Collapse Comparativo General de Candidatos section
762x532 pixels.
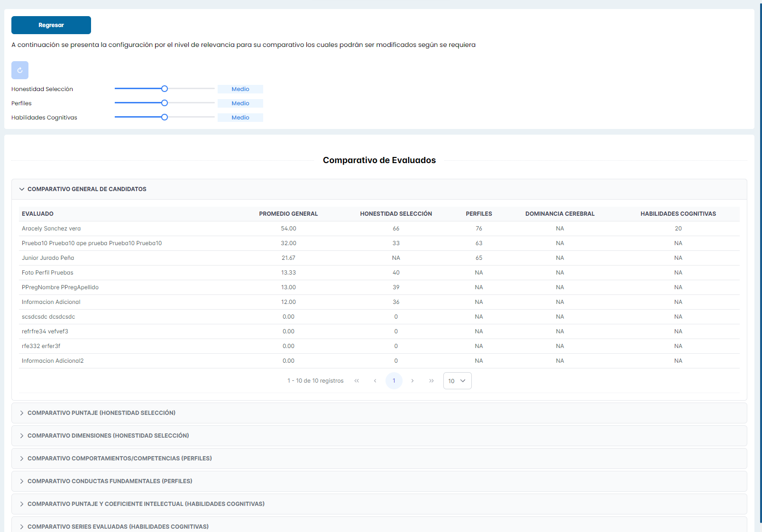click(x=87, y=189)
